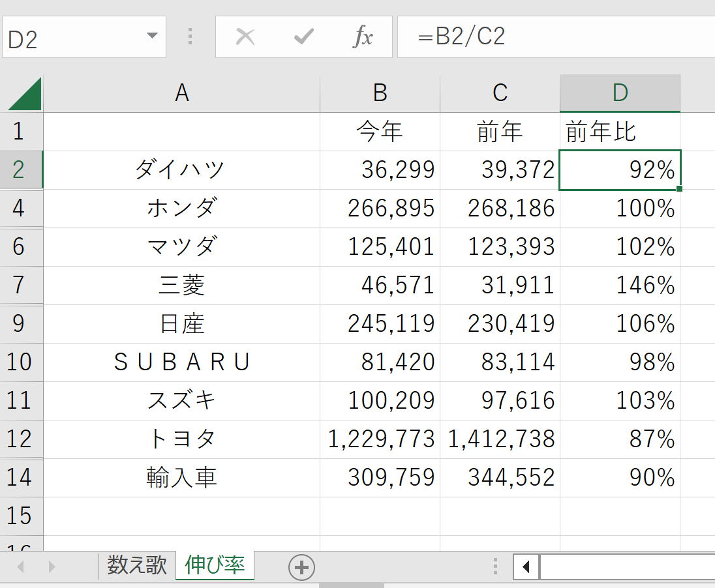Select row 10 header
Image resolution: width=715 pixels, height=588 pixels.
[x=22, y=362]
